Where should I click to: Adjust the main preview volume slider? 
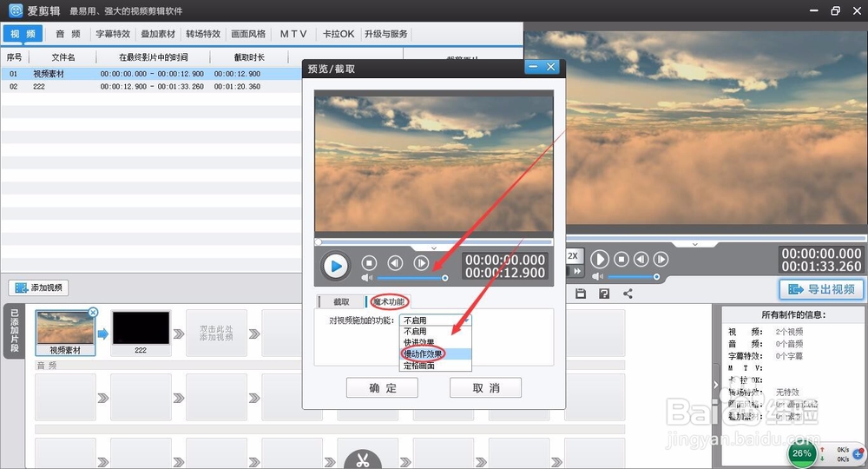click(x=634, y=276)
